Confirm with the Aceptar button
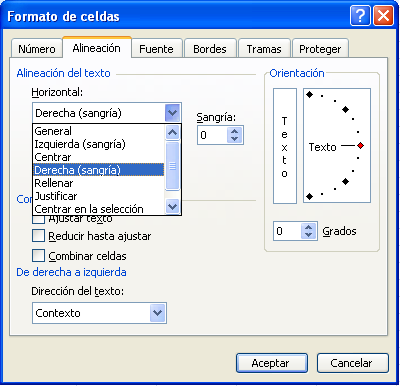Viewport: 400px width, 386px height. (x=272, y=363)
